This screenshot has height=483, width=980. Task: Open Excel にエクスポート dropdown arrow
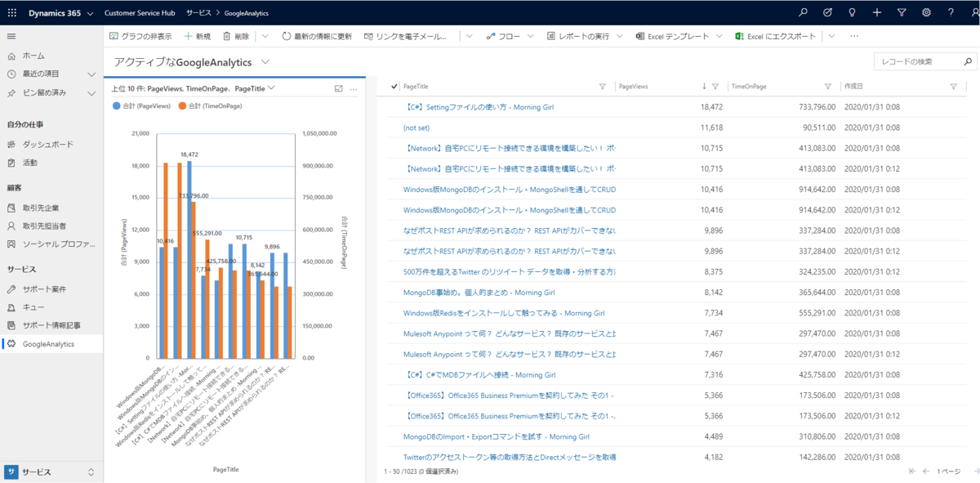831,36
